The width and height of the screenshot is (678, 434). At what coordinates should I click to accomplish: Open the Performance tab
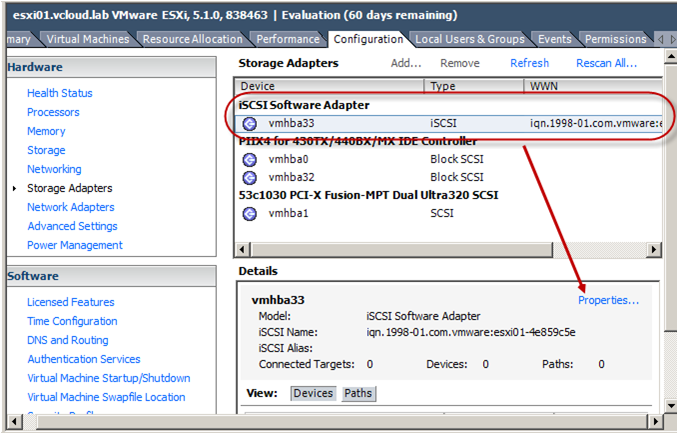[288, 39]
